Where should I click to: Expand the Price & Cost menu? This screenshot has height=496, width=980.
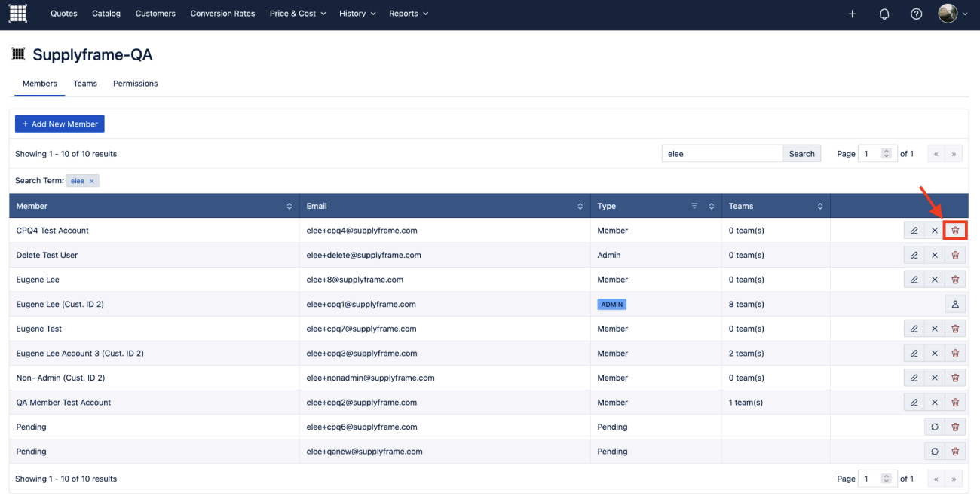pos(298,14)
